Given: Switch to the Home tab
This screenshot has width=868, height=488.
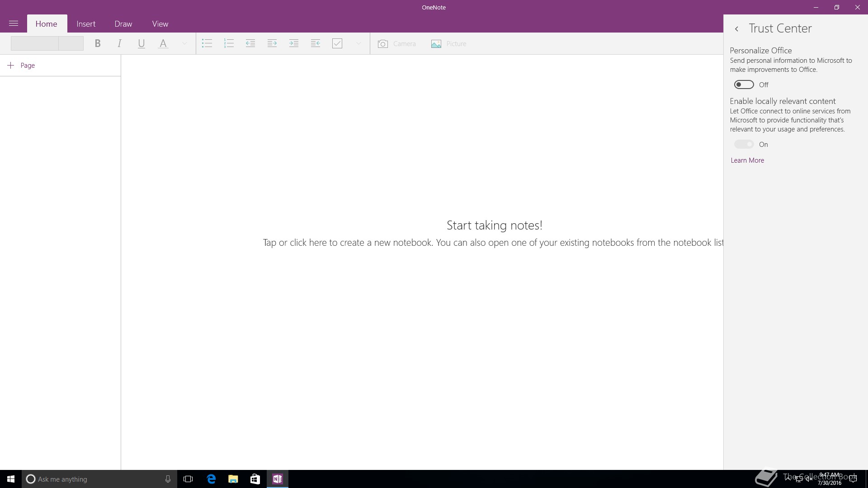Looking at the screenshot, I should [x=47, y=24].
